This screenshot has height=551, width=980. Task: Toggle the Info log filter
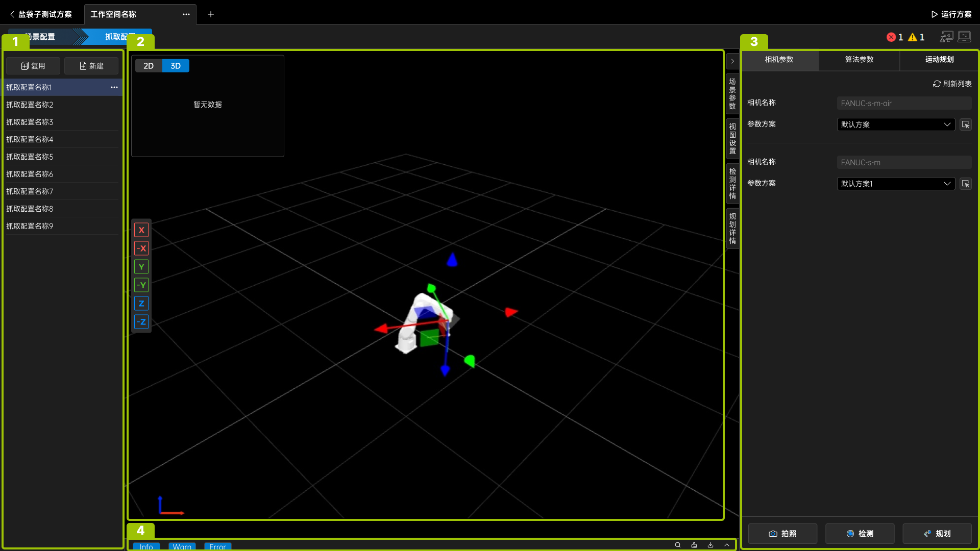pyautogui.click(x=146, y=546)
